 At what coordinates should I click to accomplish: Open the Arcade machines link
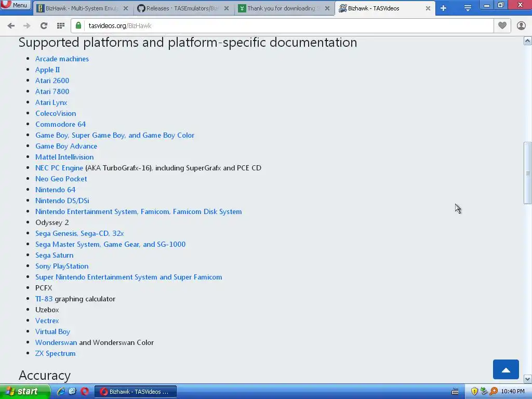(62, 59)
